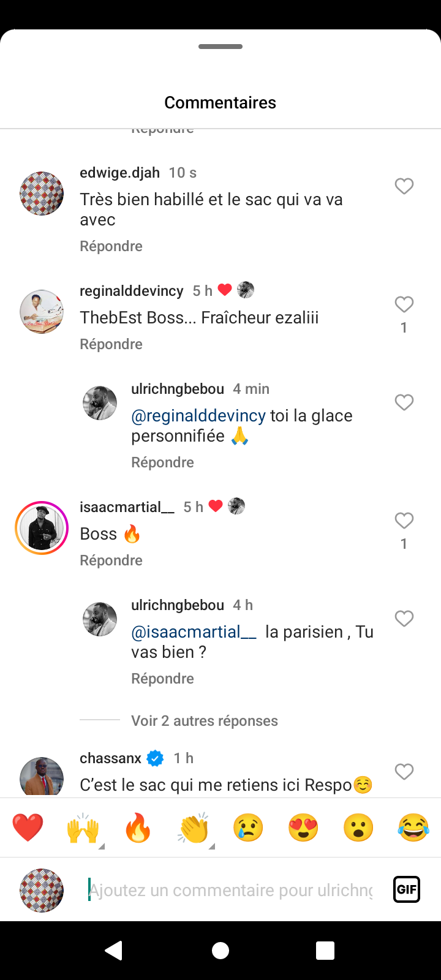The width and height of the screenshot is (441, 980).
Task: Open the GIF picker
Action: click(x=407, y=889)
